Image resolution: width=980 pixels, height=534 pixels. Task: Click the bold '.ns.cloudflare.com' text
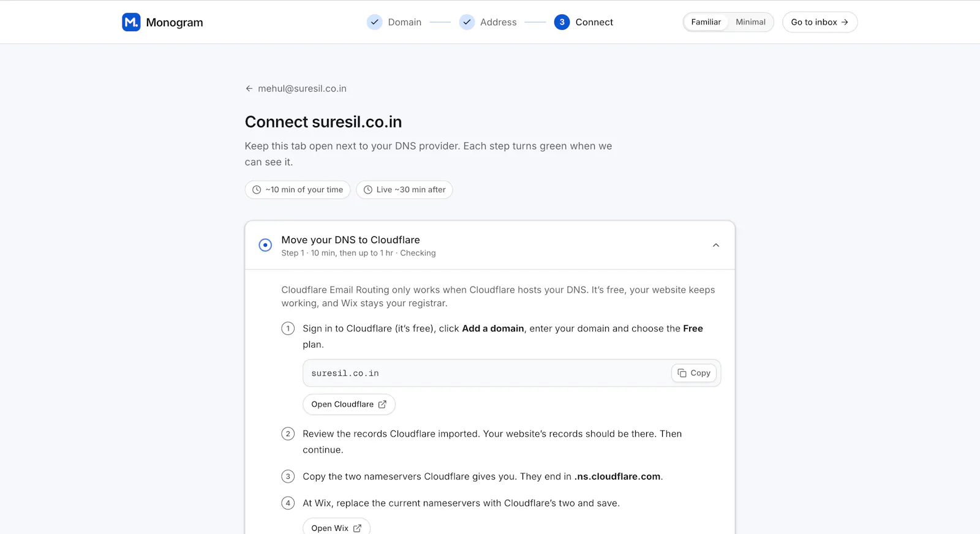point(617,476)
